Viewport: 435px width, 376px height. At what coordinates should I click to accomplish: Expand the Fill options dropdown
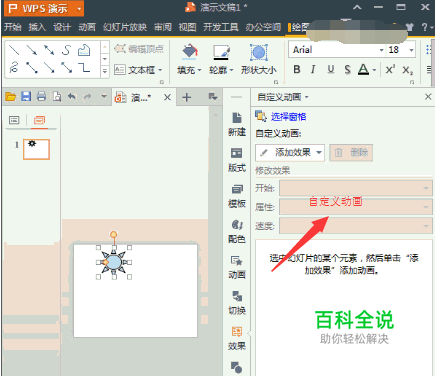[200, 70]
